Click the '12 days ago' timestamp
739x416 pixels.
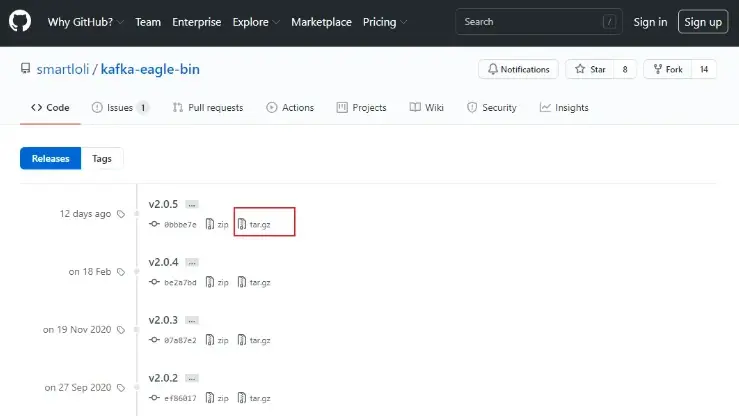click(x=85, y=214)
